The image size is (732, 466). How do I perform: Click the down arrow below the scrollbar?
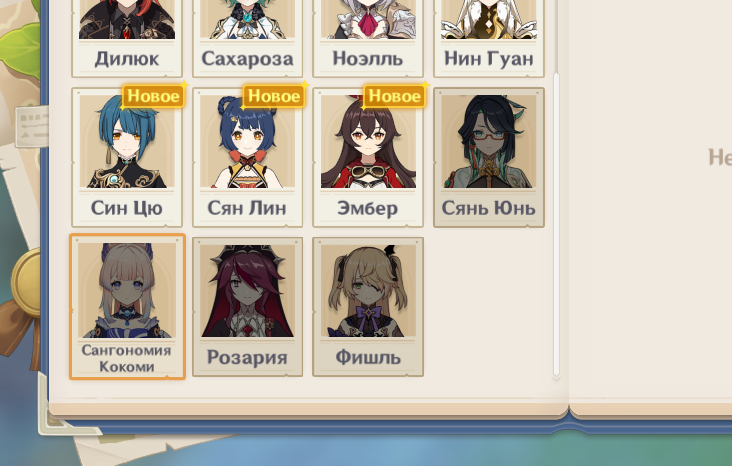556,379
